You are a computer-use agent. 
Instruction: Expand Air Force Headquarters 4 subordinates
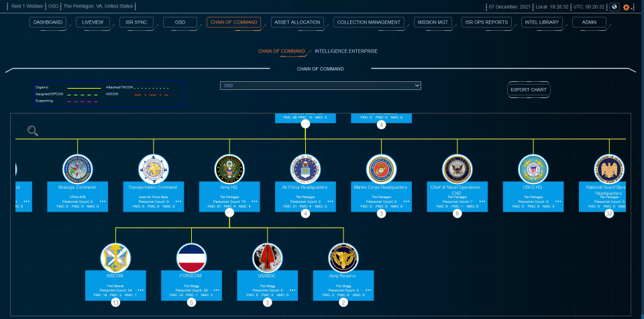tap(305, 214)
